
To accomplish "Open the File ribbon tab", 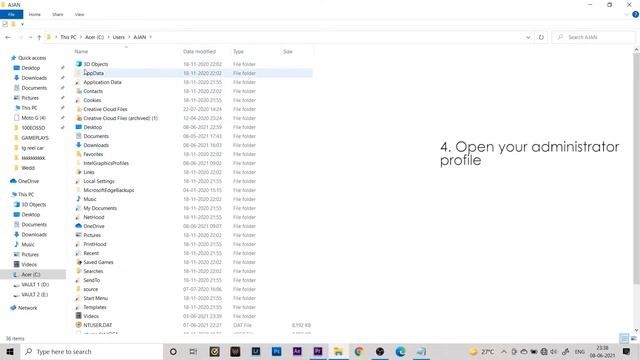I will (x=11, y=14).
